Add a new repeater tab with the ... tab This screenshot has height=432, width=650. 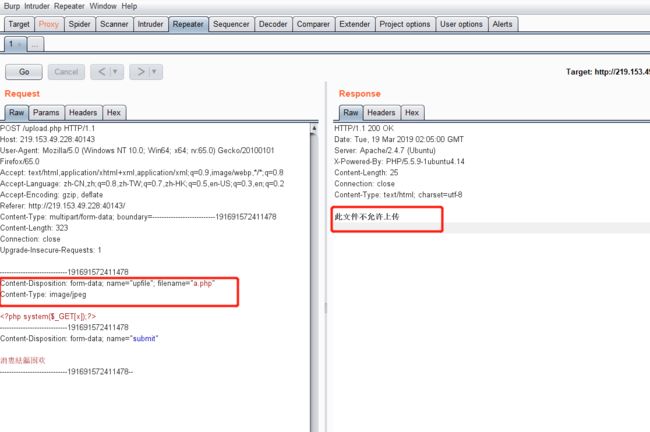click(x=35, y=44)
